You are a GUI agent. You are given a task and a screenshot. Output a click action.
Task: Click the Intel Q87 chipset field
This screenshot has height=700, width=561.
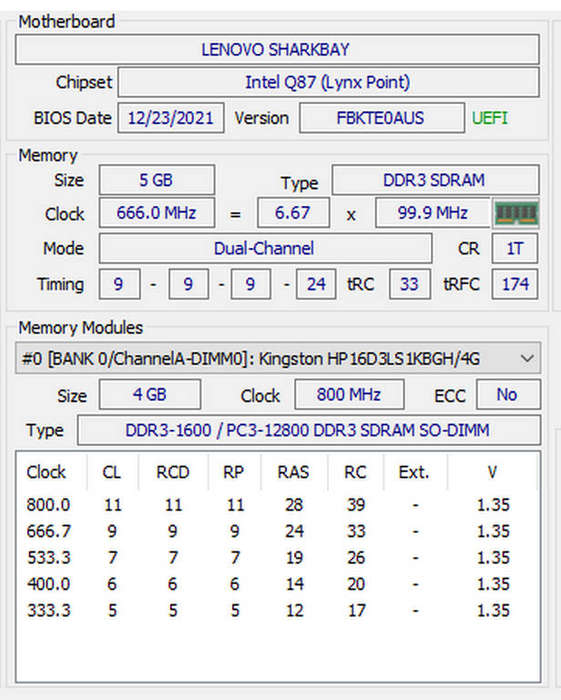point(328,82)
